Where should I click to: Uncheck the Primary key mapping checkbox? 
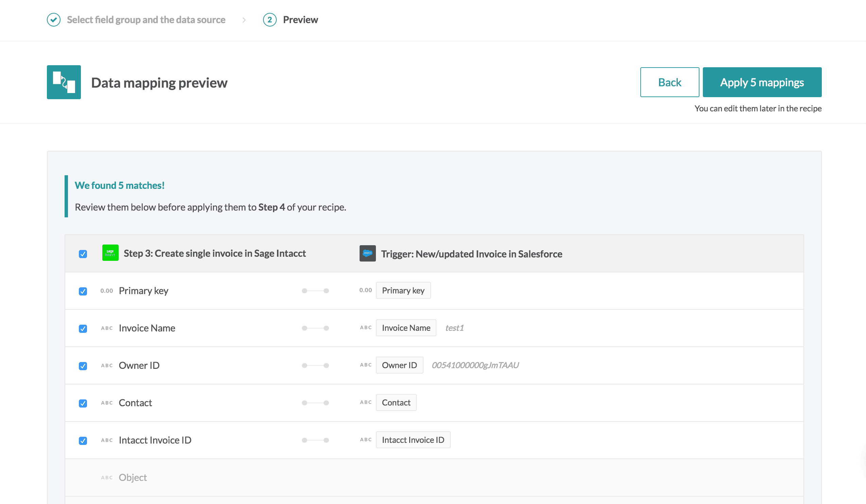(83, 291)
